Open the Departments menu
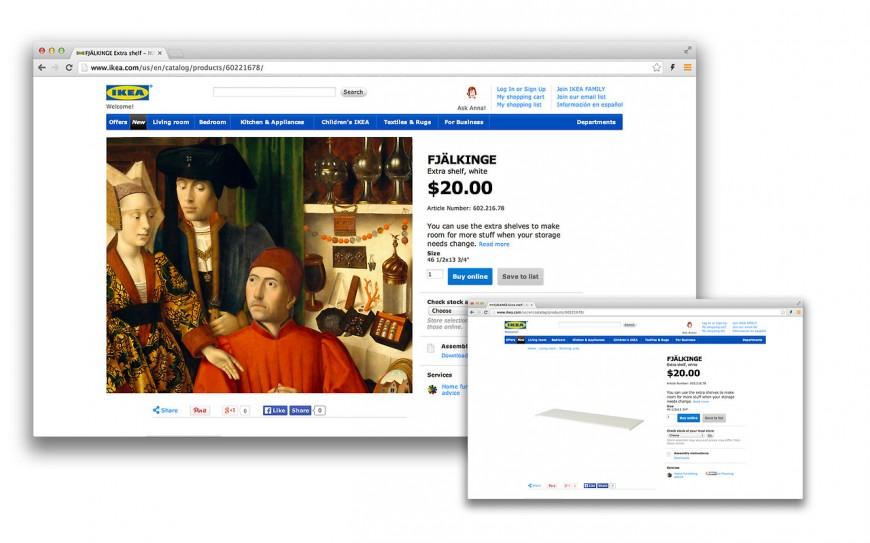This screenshot has width=870, height=543. [596, 122]
